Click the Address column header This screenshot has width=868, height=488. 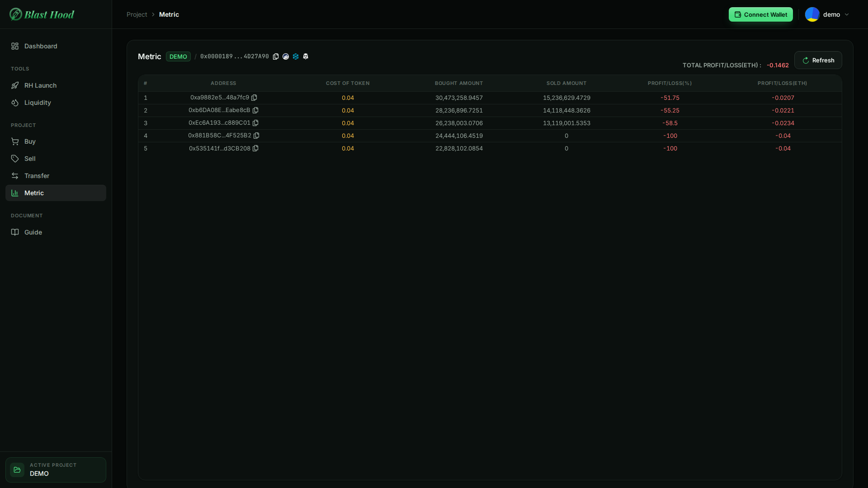[x=223, y=83]
